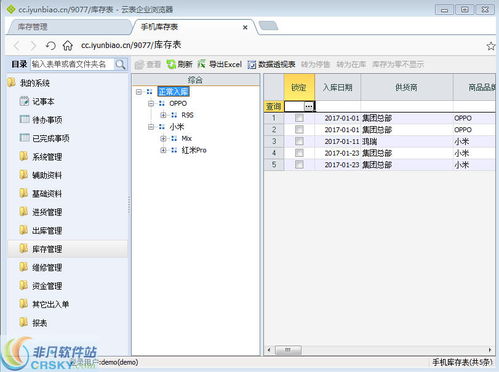The width and height of the screenshot is (499, 372).
Task: Select the 库存管理 sidebar item
Action: click(x=68, y=249)
